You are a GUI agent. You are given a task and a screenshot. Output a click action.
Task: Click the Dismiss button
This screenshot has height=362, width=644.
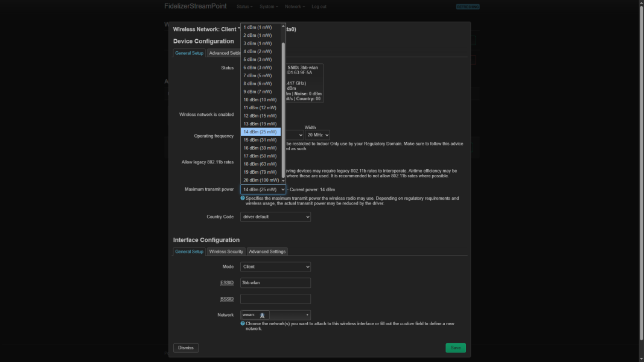pyautogui.click(x=186, y=348)
